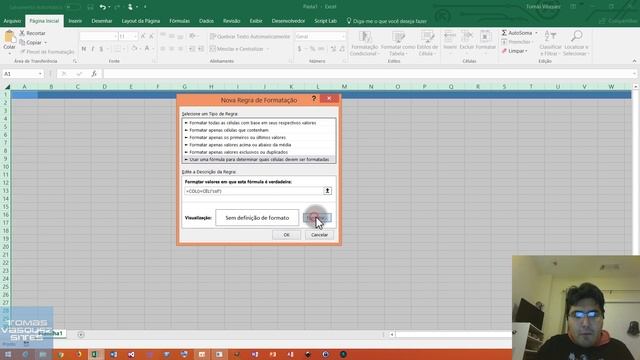Click the rule formula input field

[x=253, y=191]
